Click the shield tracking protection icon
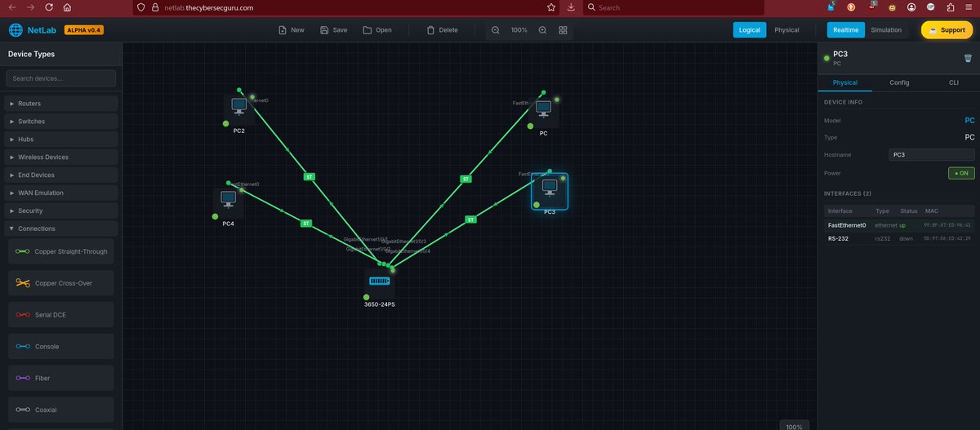 tap(140, 7)
